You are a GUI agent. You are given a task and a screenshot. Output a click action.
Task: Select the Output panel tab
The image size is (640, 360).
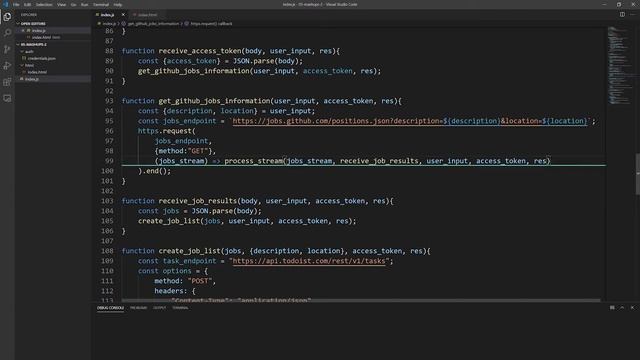point(160,308)
